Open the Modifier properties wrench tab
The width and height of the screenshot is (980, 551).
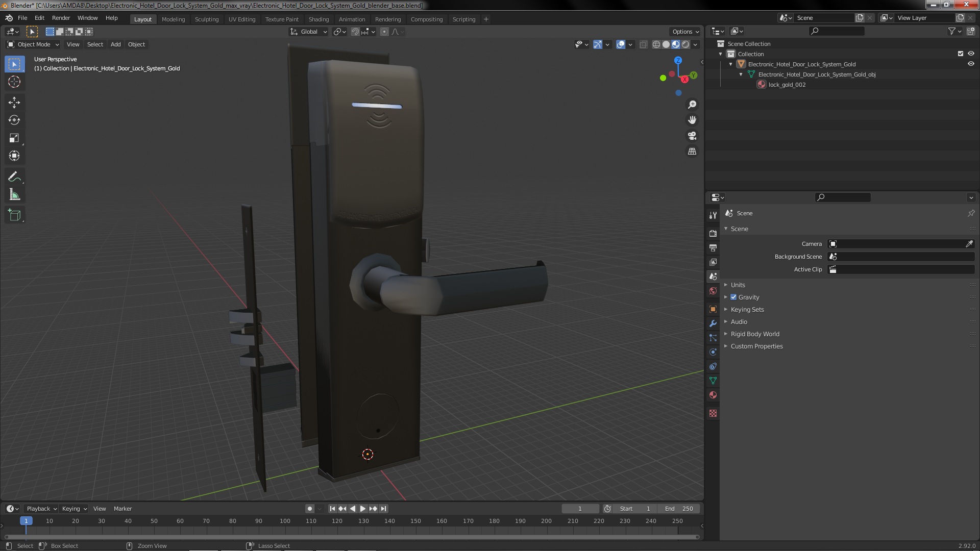coord(713,323)
